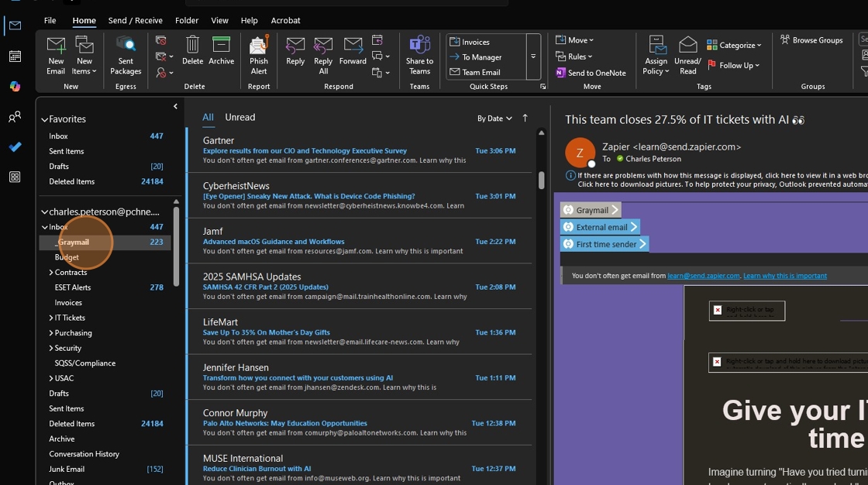Open the CyberheistNews email
868x485 pixels.
360,195
